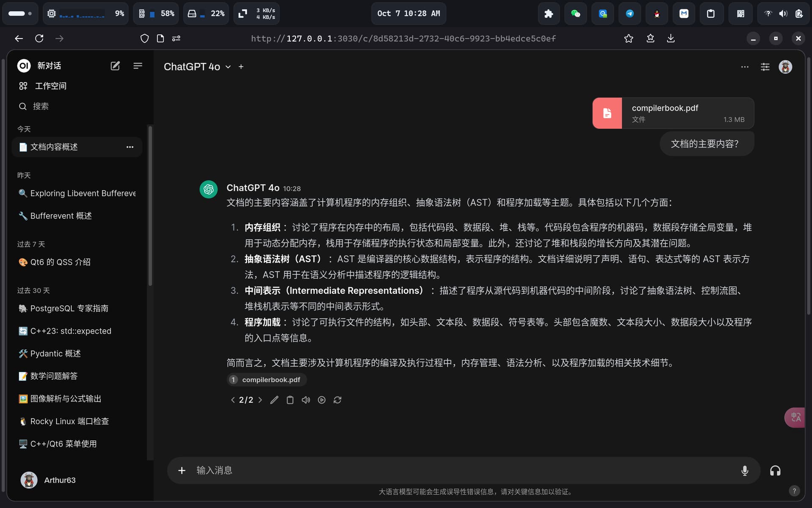812x508 pixels.
Task: Open the chat controls sliders panel
Action: point(765,67)
